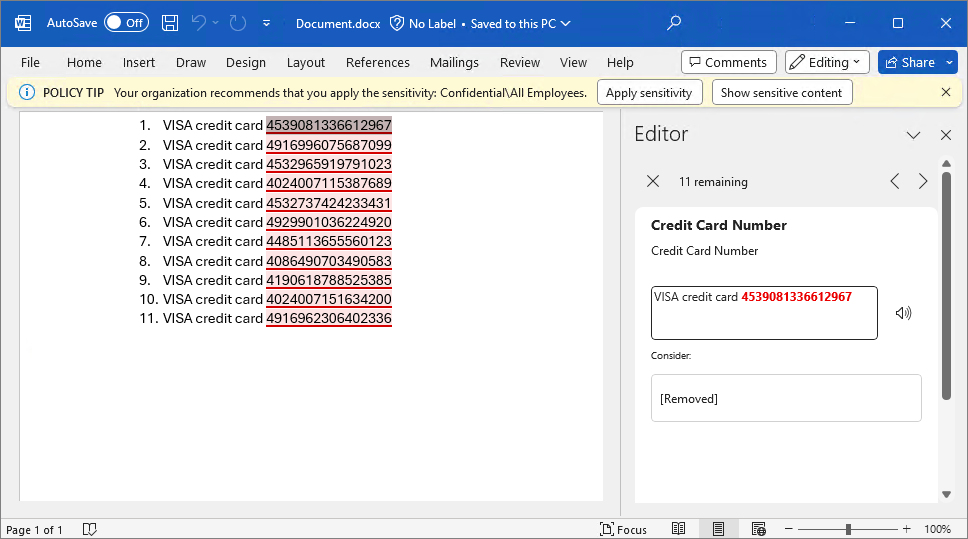Open the References ribbon tab
The image size is (968, 539).
377,62
